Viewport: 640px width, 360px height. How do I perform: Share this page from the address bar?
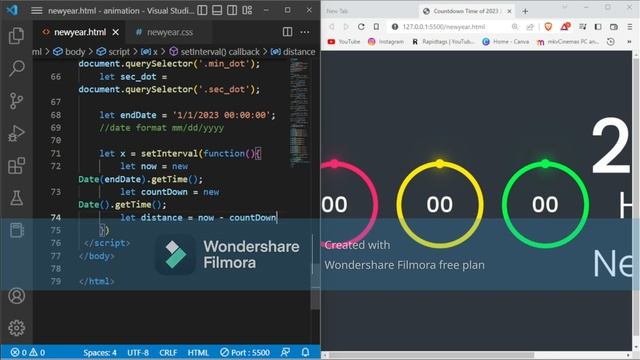[x=530, y=27]
